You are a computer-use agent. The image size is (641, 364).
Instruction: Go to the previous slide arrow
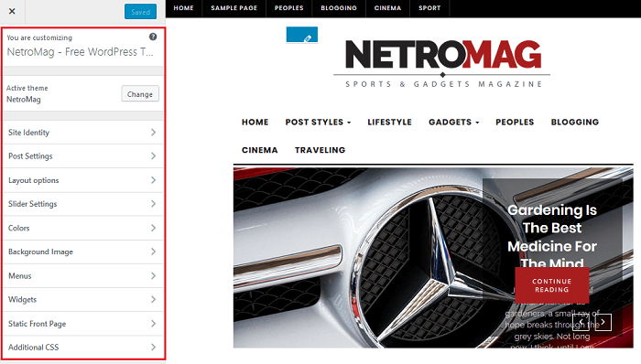click(x=581, y=322)
